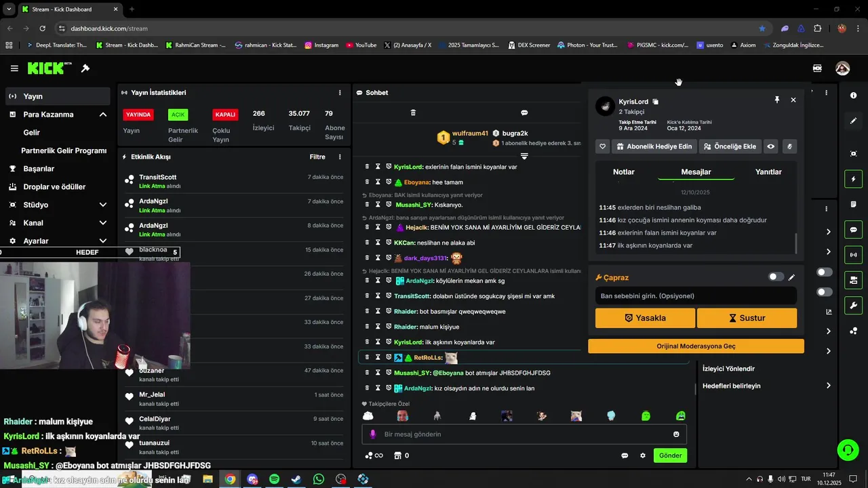Viewport: 868px width, 488px height.
Task: Switch to the Notlar tab
Action: [x=623, y=172]
